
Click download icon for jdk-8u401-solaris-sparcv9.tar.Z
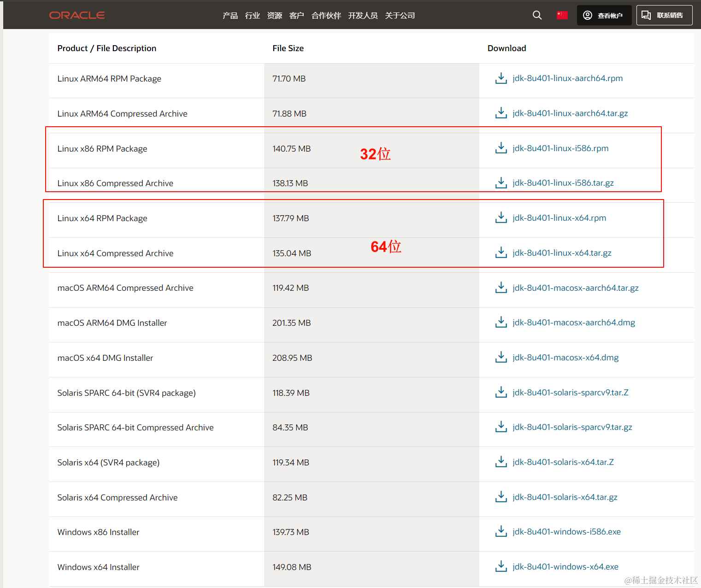pyautogui.click(x=501, y=392)
